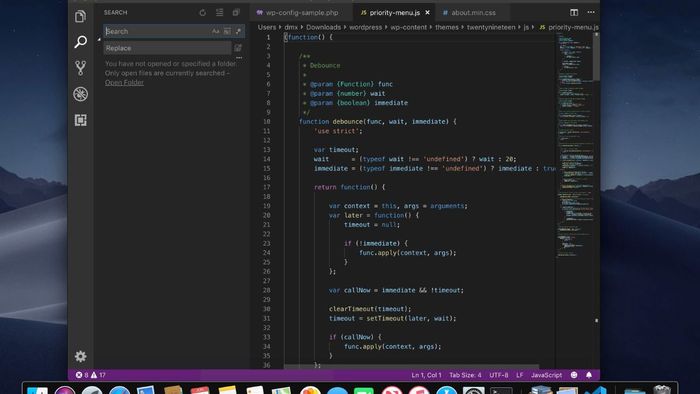Screen dimensions: 700x394
Task: Click 'clearTimeout(timeout);' on line 30
Action: (x=370, y=309)
